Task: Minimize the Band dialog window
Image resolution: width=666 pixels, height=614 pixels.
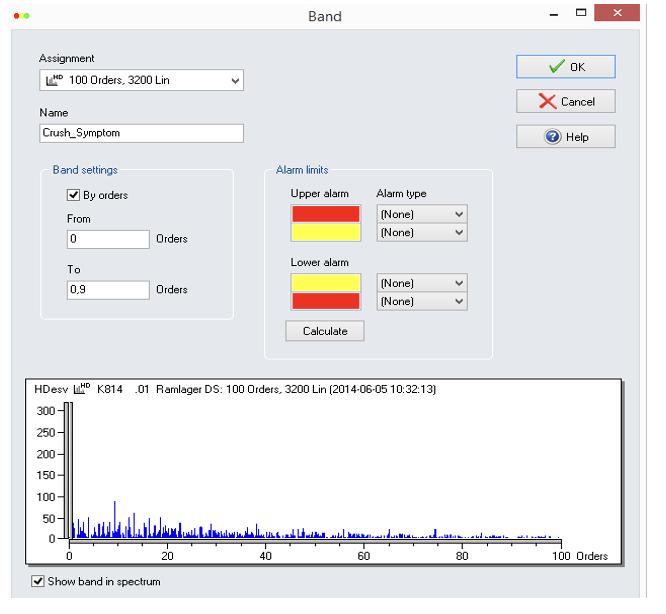Action: [x=553, y=16]
